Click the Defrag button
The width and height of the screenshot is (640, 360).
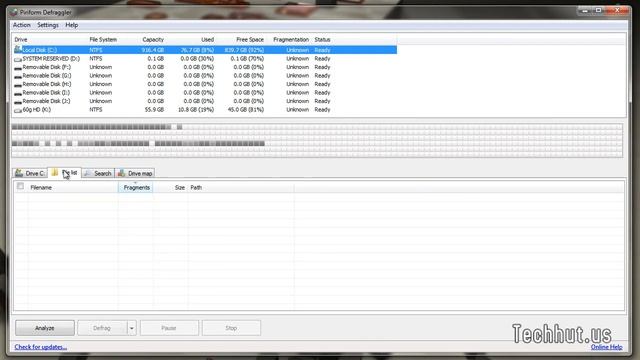pos(102,328)
